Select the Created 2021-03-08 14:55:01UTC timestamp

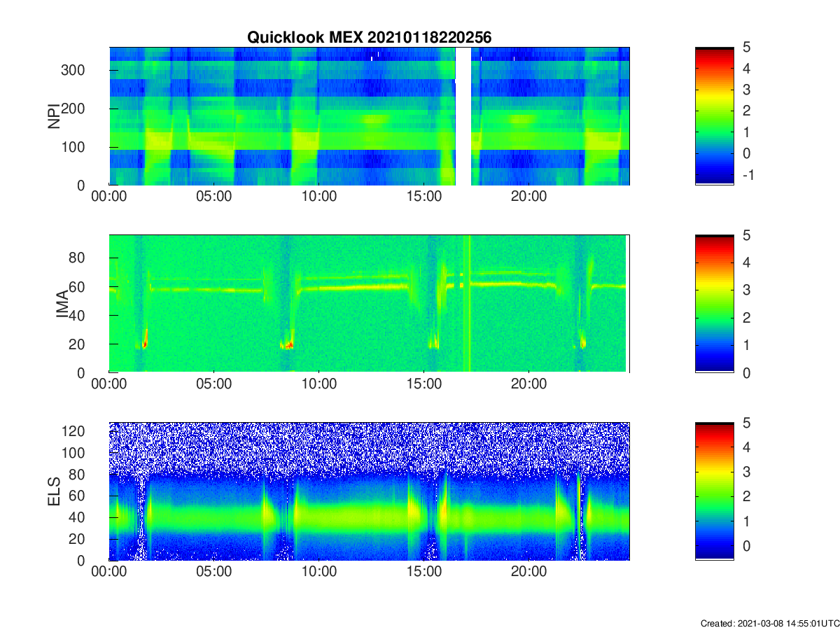pos(769,623)
